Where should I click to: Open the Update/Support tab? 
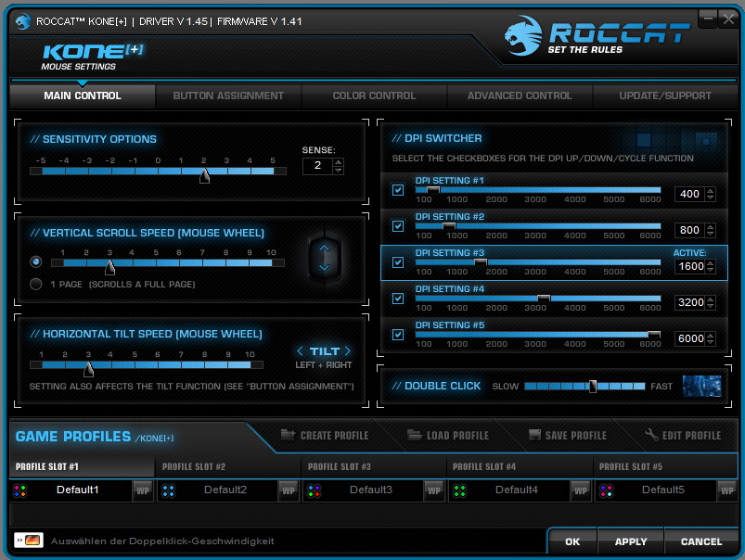point(665,95)
